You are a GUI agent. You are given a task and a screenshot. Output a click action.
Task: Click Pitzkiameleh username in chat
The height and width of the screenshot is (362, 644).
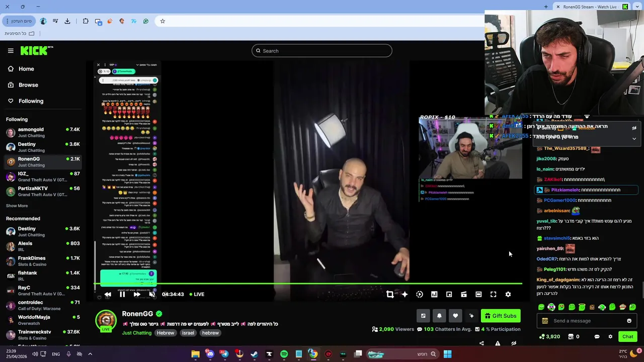pyautogui.click(x=565, y=190)
